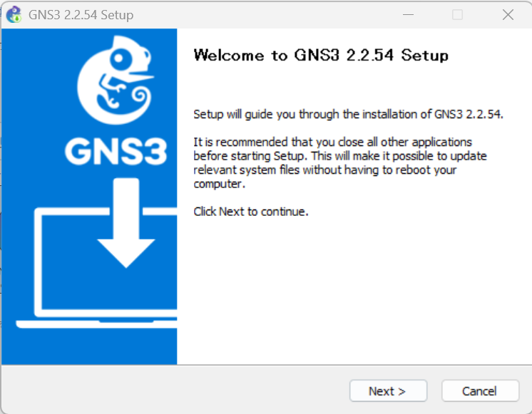The width and height of the screenshot is (532, 414).
Task: Close the GNS3 Setup window
Action: pyautogui.click(x=508, y=15)
